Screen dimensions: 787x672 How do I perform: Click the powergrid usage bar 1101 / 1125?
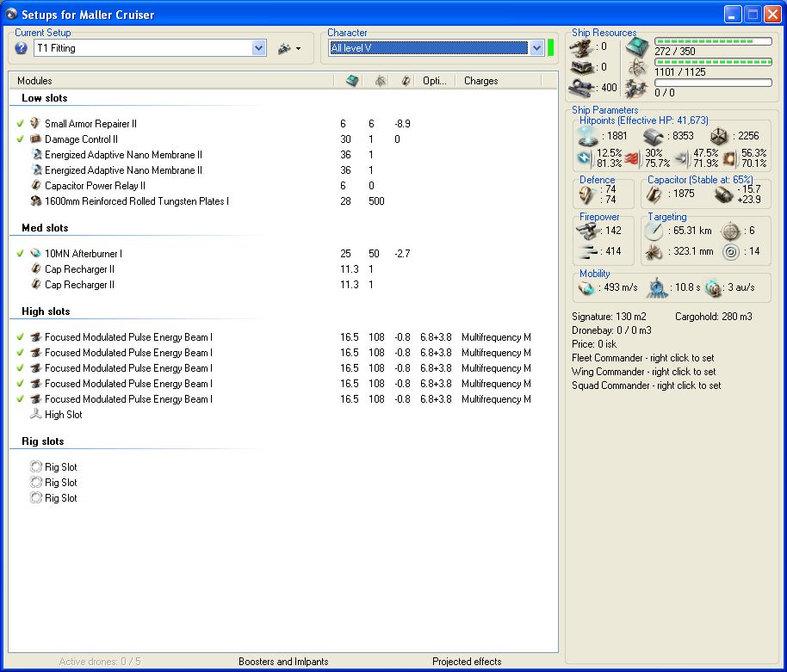(713, 62)
